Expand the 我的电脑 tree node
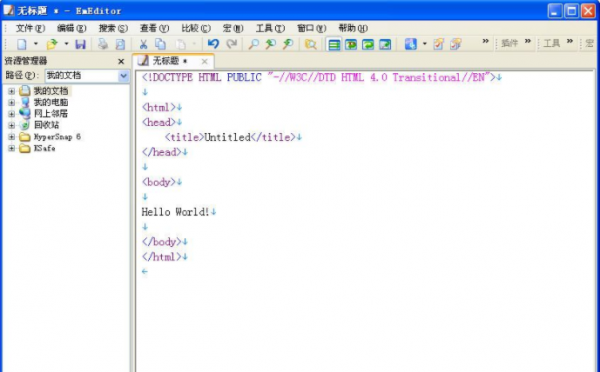 11,103
